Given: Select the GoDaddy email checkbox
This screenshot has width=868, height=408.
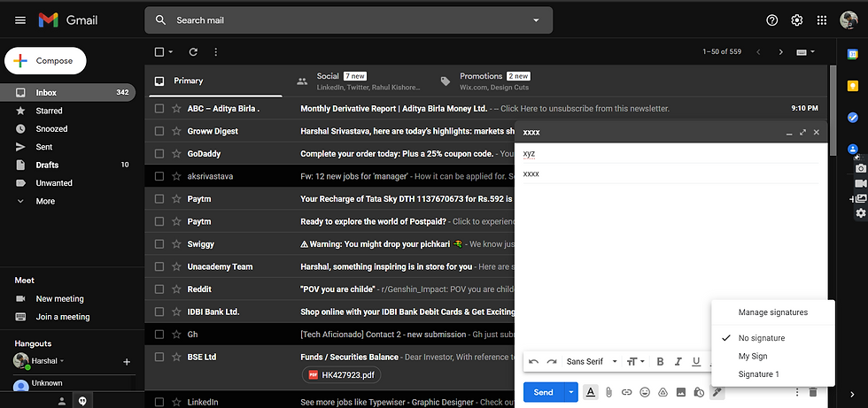Looking at the screenshot, I should coord(159,154).
